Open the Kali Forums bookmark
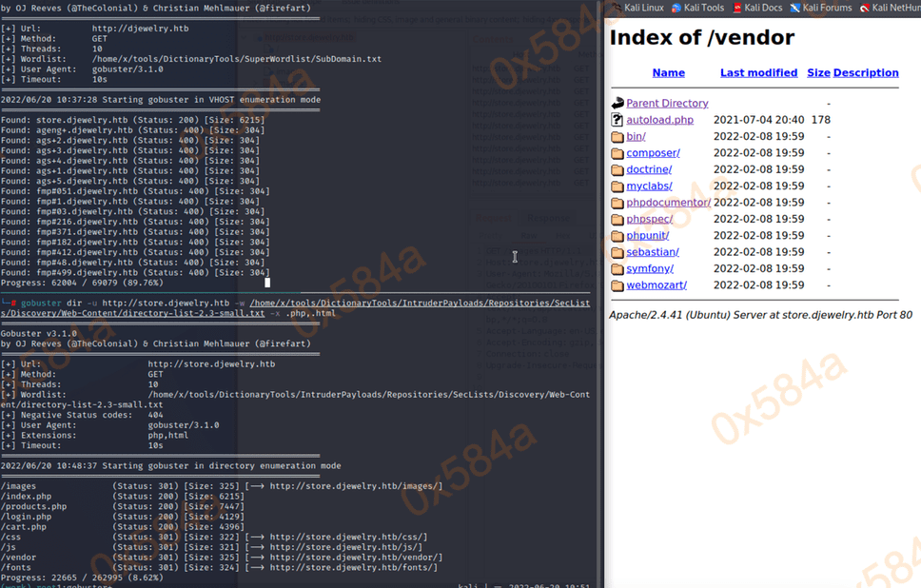The image size is (921, 588). (x=826, y=8)
